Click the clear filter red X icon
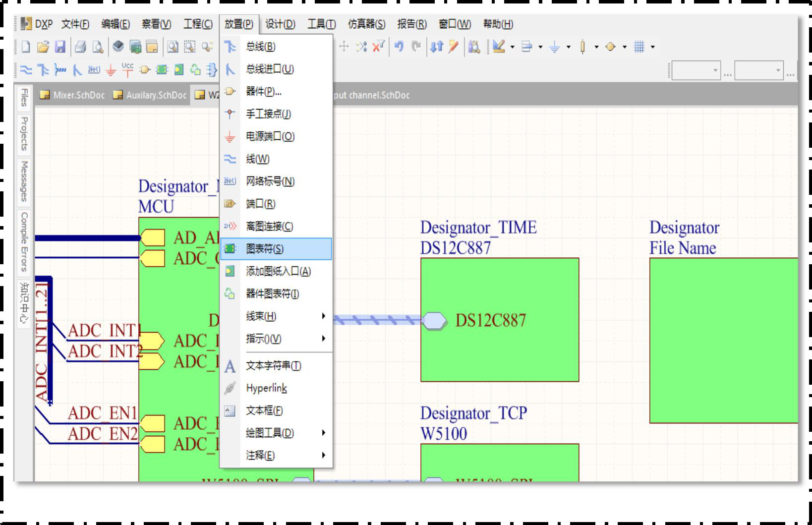This screenshot has height=525, width=812. click(x=378, y=47)
